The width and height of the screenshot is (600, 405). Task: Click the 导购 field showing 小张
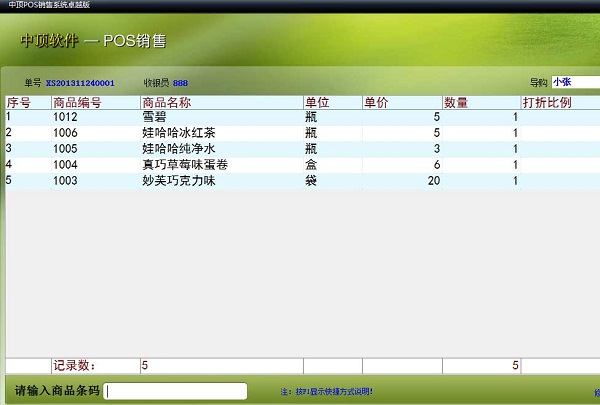pyautogui.click(x=576, y=82)
